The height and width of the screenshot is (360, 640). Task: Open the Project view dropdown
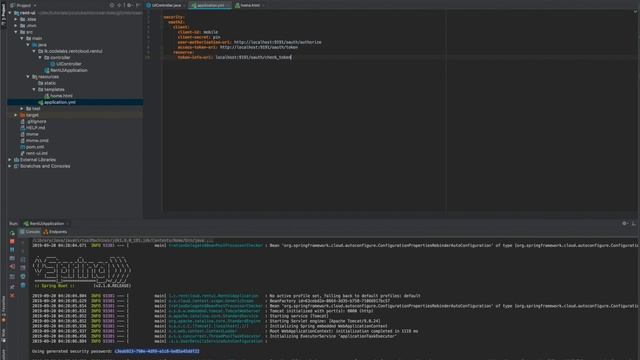coord(23,5)
